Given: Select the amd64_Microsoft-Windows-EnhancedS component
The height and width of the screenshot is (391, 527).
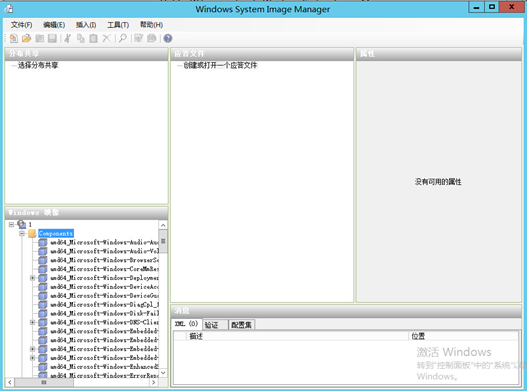Looking at the screenshot, I should coord(104,366).
